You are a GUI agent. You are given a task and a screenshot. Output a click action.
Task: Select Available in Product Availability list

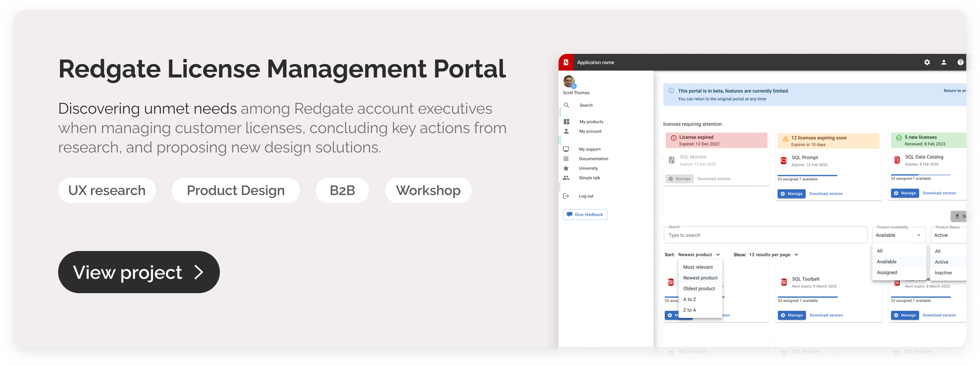(x=899, y=262)
